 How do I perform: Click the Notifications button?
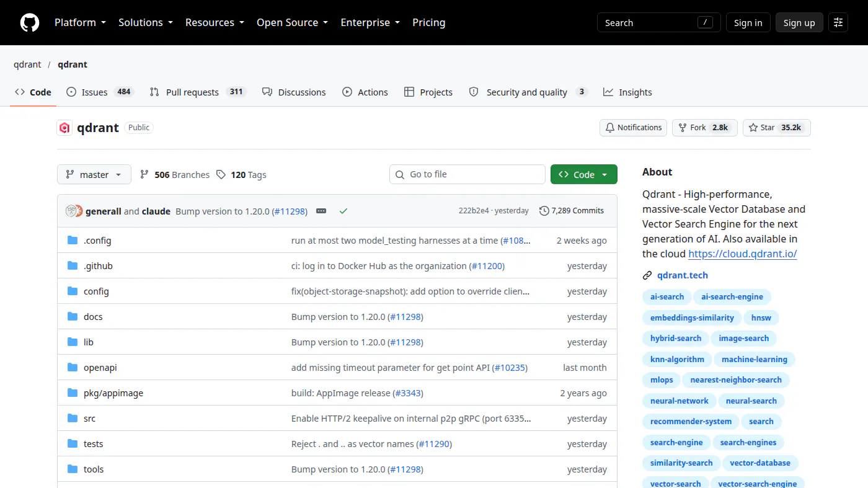[633, 128]
